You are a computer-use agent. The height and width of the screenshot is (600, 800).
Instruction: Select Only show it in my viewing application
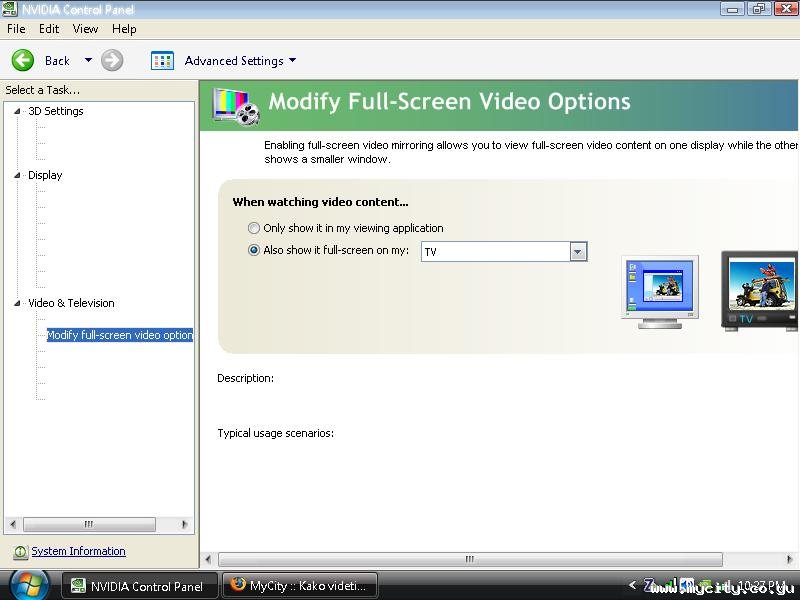(254, 228)
